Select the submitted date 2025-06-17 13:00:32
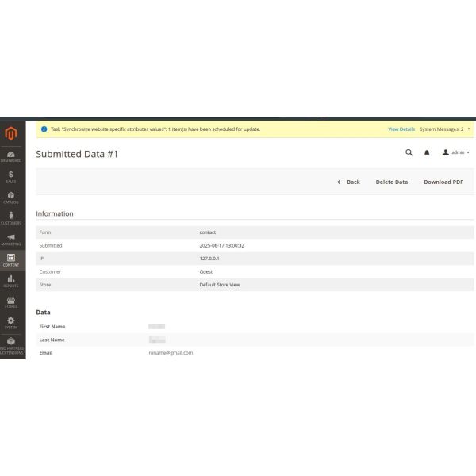This screenshot has height=476, width=476. 221,245
